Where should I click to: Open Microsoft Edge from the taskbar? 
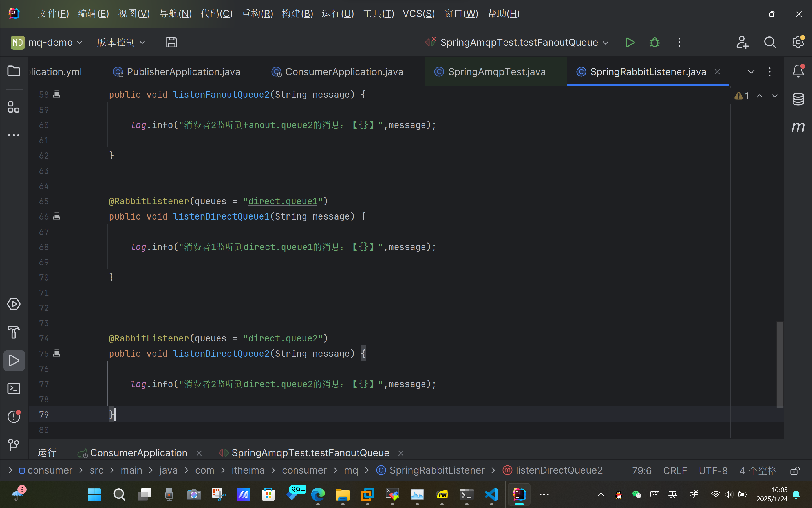(x=318, y=494)
